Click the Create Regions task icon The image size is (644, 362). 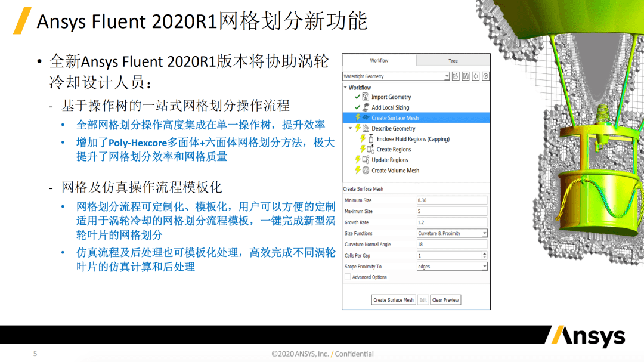coord(370,149)
